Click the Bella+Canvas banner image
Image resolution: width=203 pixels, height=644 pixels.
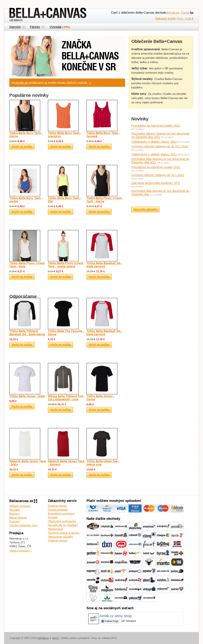pyautogui.click(x=67, y=56)
